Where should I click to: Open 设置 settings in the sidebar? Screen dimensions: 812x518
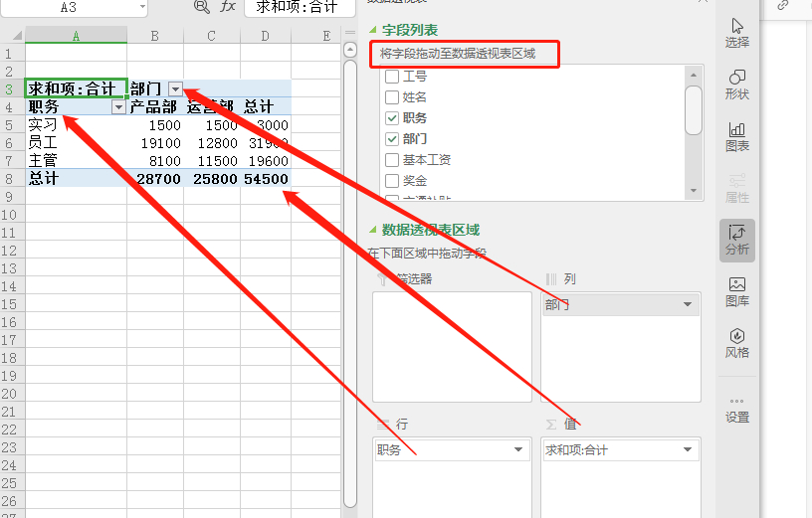tap(737, 410)
